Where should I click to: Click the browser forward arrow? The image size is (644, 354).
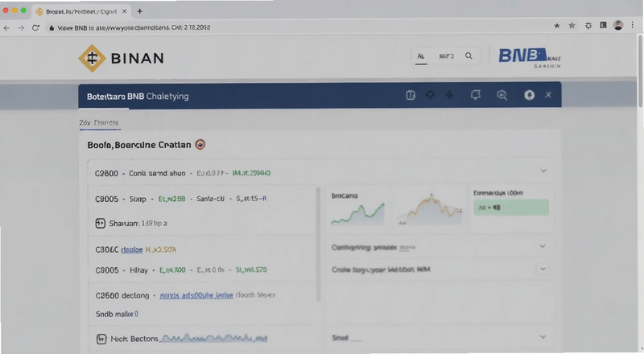(x=21, y=27)
